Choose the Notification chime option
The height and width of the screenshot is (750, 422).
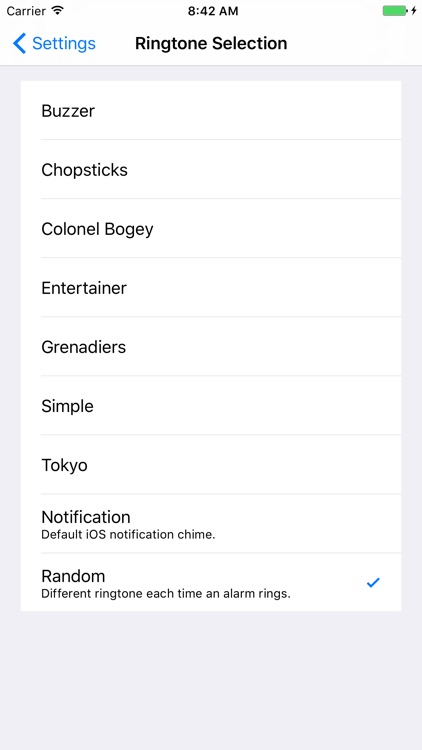tap(211, 524)
